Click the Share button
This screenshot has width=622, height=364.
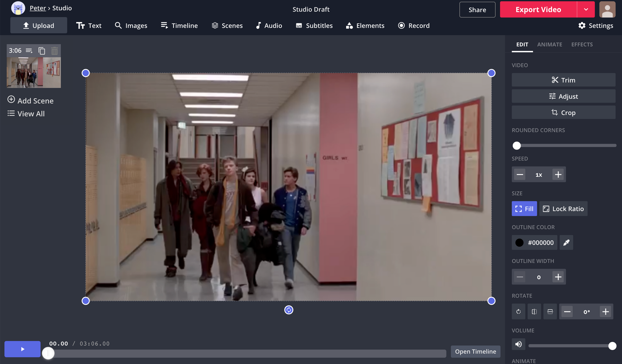[477, 10]
